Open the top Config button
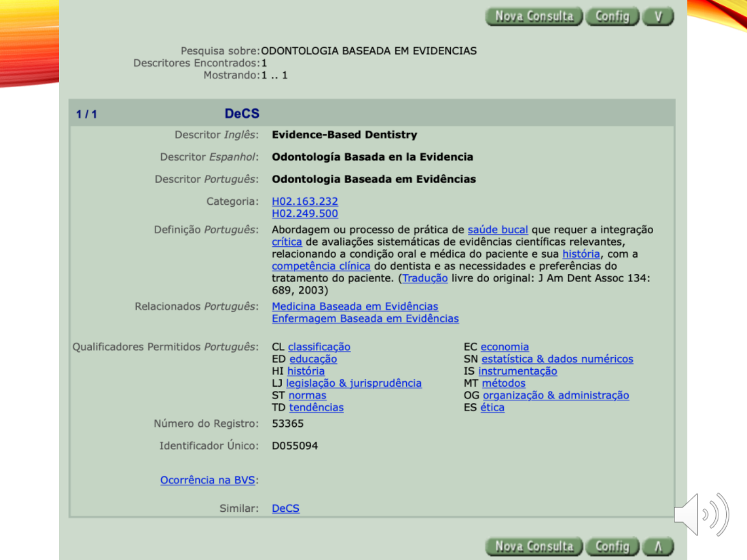This screenshot has height=560, width=747. [613, 17]
